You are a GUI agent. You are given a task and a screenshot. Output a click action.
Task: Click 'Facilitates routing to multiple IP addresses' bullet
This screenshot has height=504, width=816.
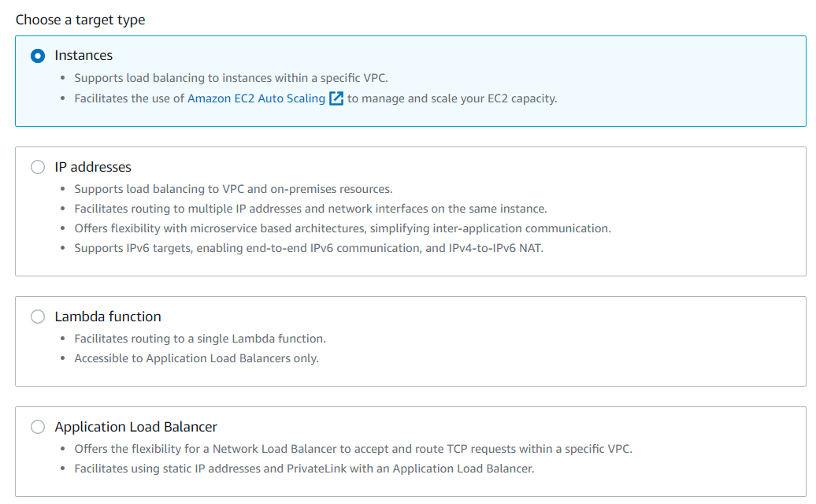pos(310,209)
